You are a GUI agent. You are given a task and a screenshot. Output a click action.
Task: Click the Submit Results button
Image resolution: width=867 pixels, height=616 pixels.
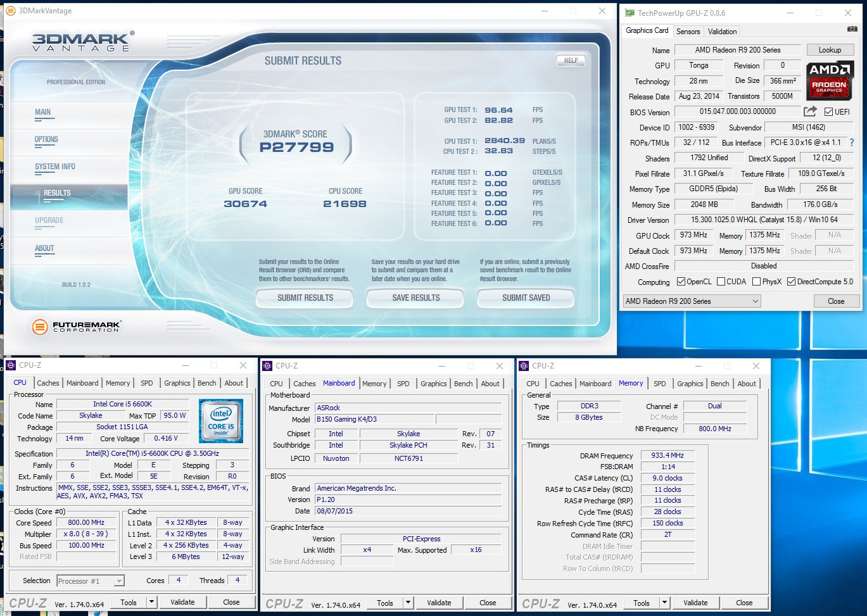pos(305,298)
